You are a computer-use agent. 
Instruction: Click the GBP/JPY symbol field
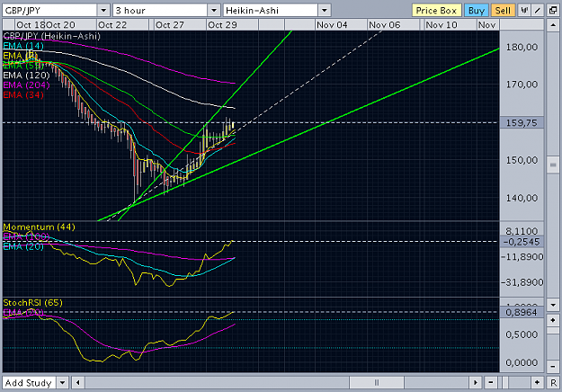click(49, 11)
